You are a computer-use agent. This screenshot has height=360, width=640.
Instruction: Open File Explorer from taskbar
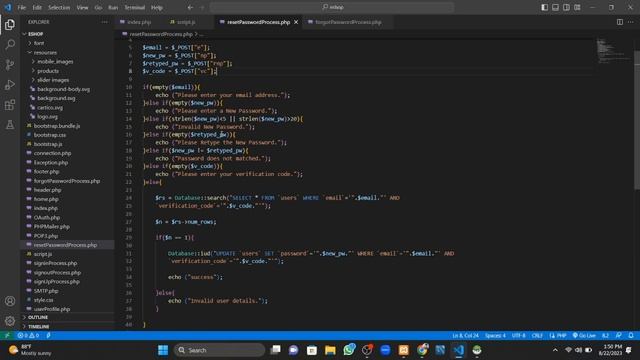coord(330,350)
